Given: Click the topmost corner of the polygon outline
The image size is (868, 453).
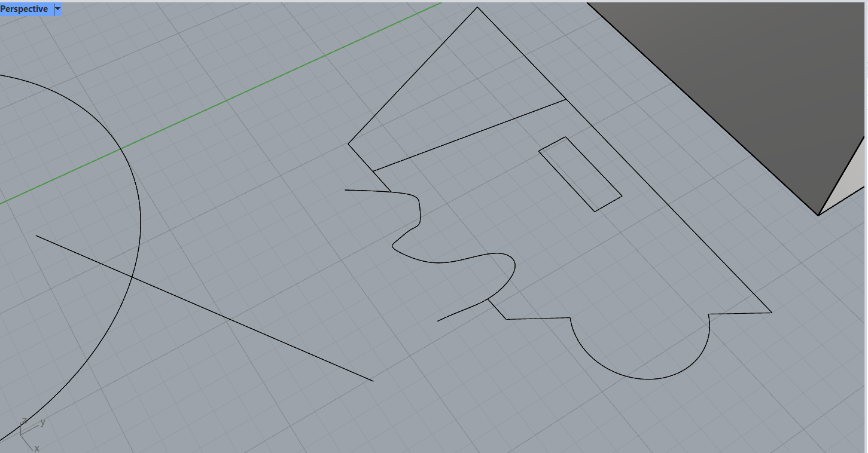Looking at the screenshot, I should pyautogui.click(x=477, y=8).
